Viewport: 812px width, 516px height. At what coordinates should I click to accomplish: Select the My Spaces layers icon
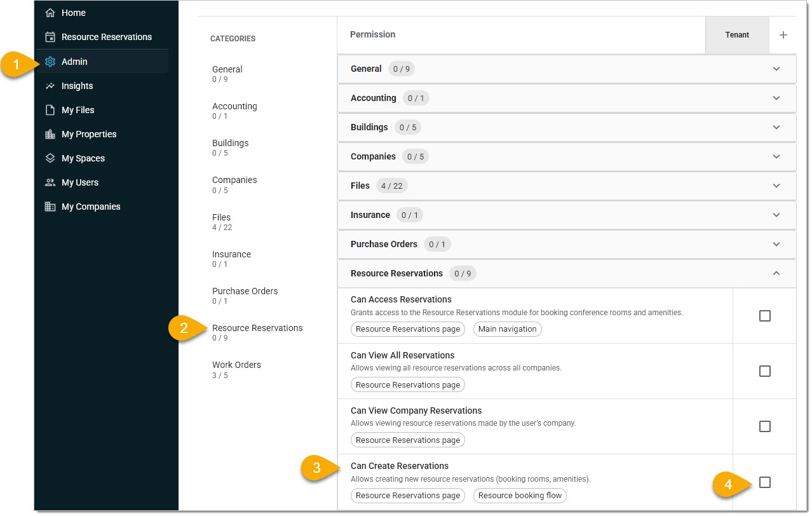click(50, 158)
